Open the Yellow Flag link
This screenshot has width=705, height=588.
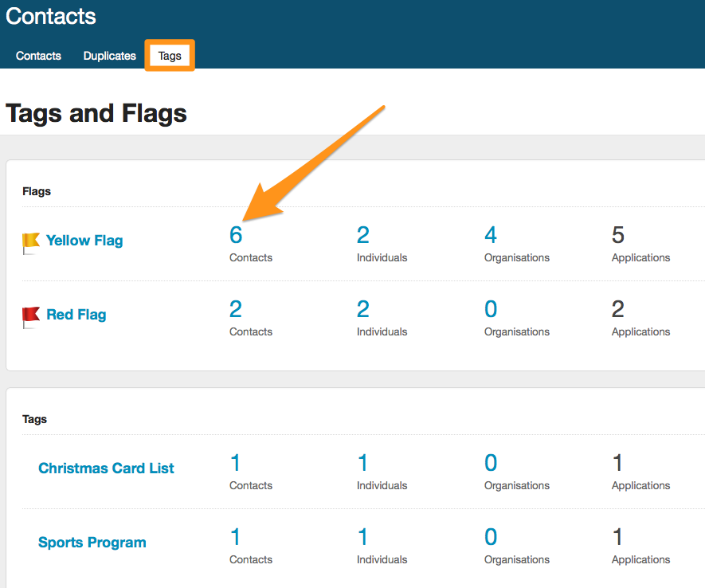point(84,241)
